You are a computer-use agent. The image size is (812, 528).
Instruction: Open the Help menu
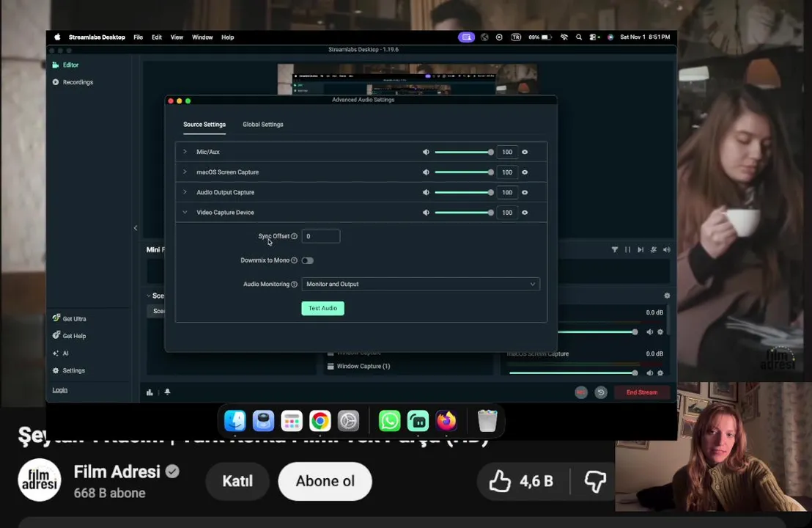click(228, 37)
